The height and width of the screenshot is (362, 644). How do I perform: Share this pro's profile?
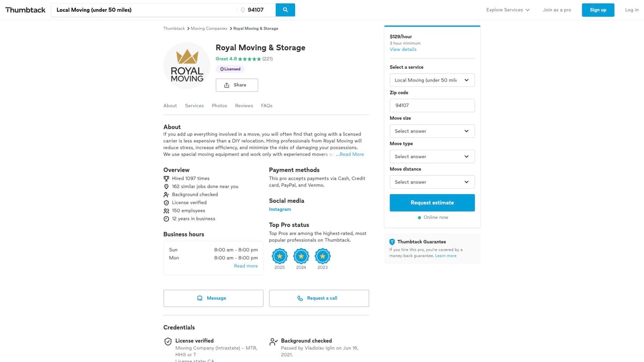point(237,85)
